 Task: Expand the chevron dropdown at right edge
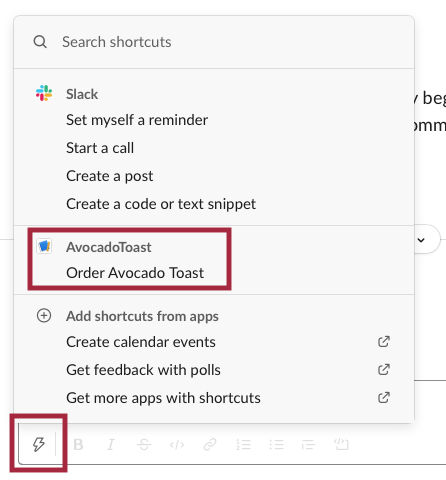(421, 240)
